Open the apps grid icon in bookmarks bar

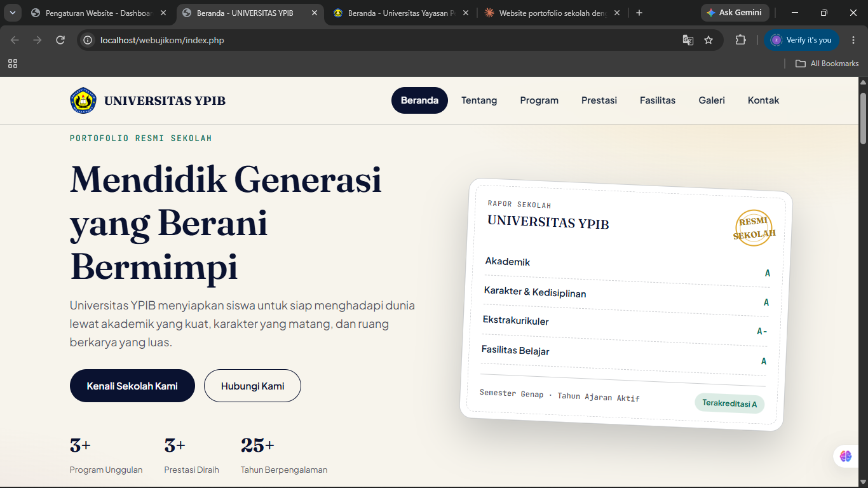pyautogui.click(x=13, y=64)
